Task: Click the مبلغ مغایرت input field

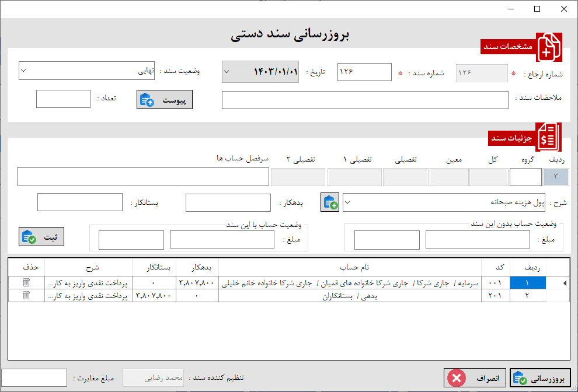Action: click(x=34, y=377)
